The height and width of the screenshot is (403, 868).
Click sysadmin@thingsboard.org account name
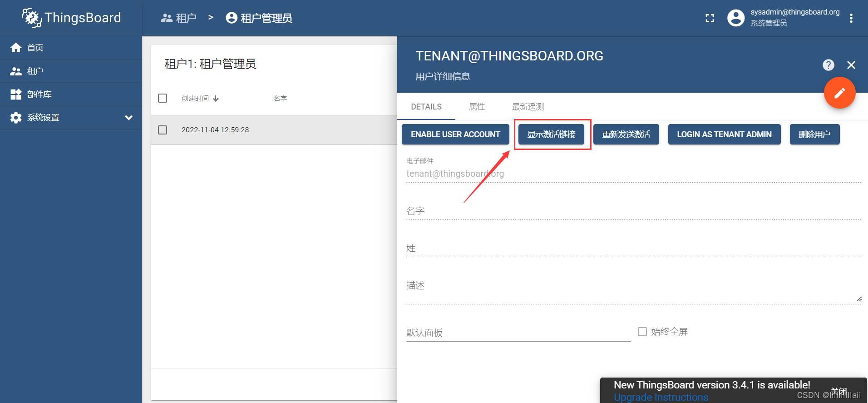click(x=795, y=12)
